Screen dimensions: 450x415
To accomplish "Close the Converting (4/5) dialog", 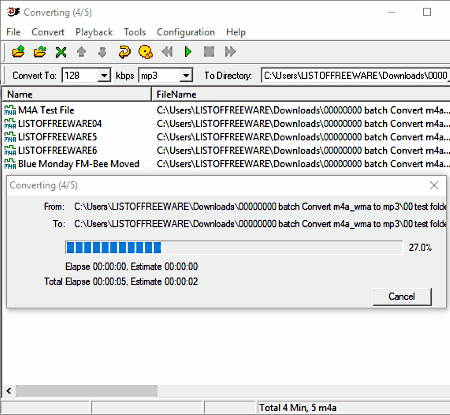I will [x=434, y=185].
